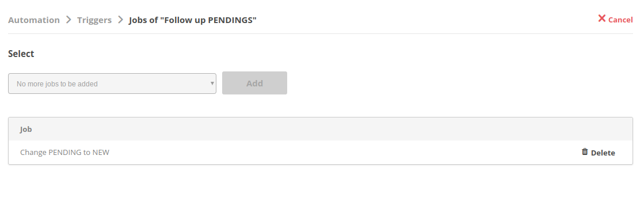The image size is (644, 216).
Task: Click the red X cancel icon
Action: pos(601,18)
